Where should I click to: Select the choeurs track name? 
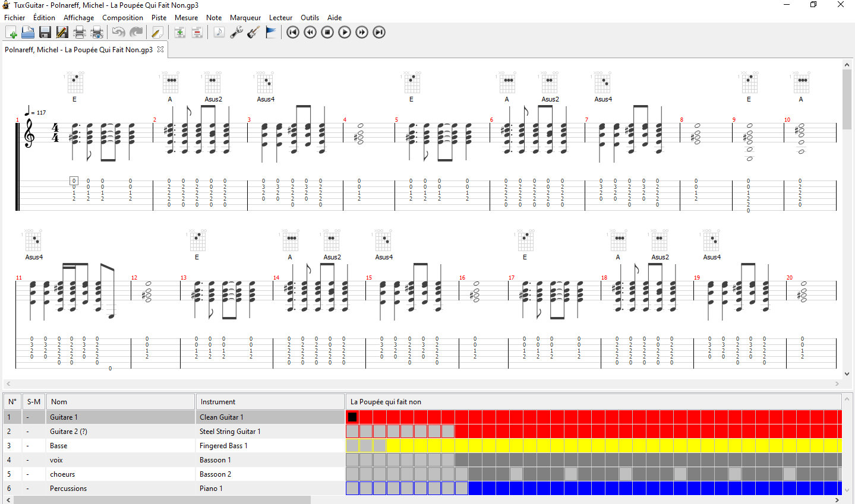coord(62,474)
